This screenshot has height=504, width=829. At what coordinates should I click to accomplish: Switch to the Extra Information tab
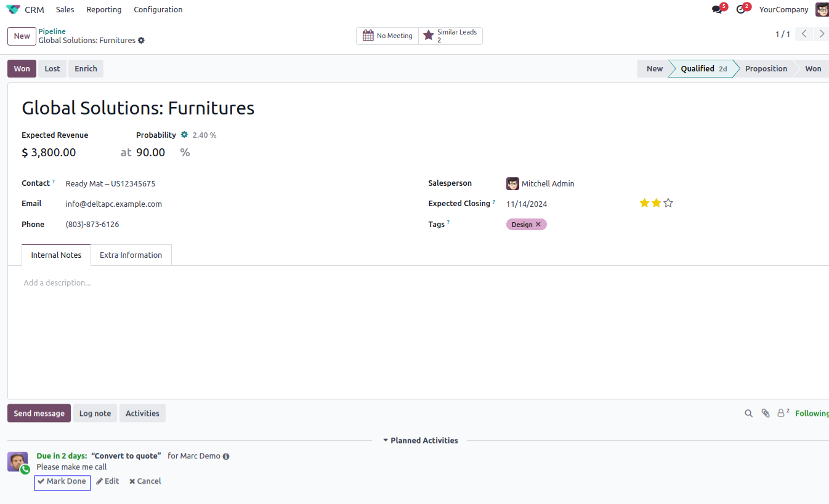click(x=131, y=255)
